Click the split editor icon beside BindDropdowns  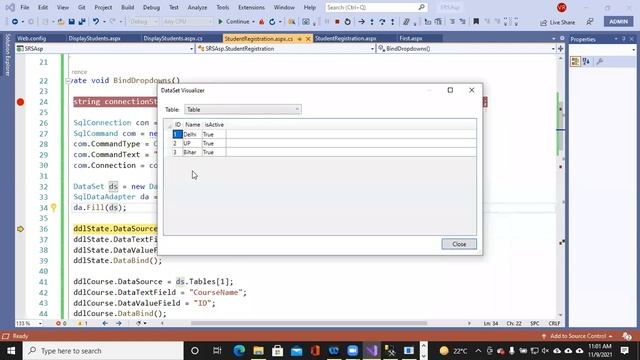click(x=560, y=49)
